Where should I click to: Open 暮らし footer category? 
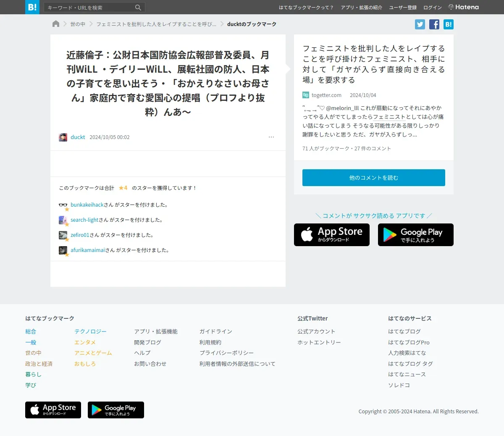pyautogui.click(x=33, y=375)
